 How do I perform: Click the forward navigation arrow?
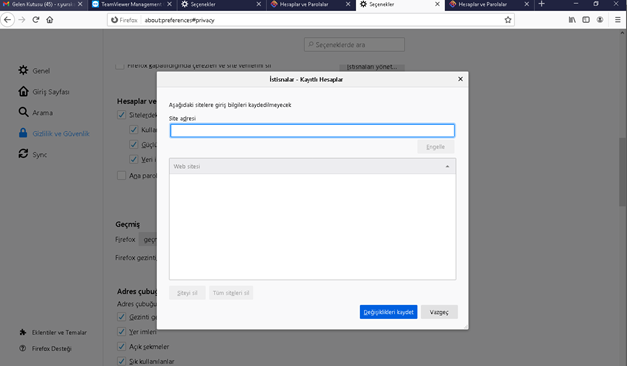[22, 20]
